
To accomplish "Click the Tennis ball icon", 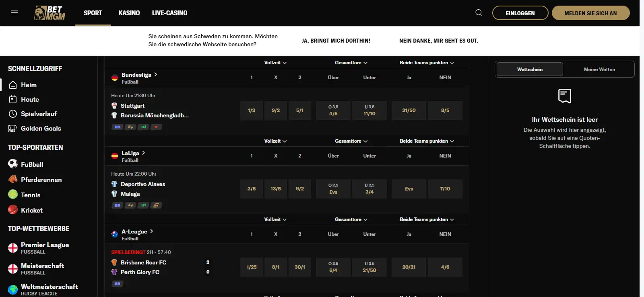I will click(x=13, y=195).
